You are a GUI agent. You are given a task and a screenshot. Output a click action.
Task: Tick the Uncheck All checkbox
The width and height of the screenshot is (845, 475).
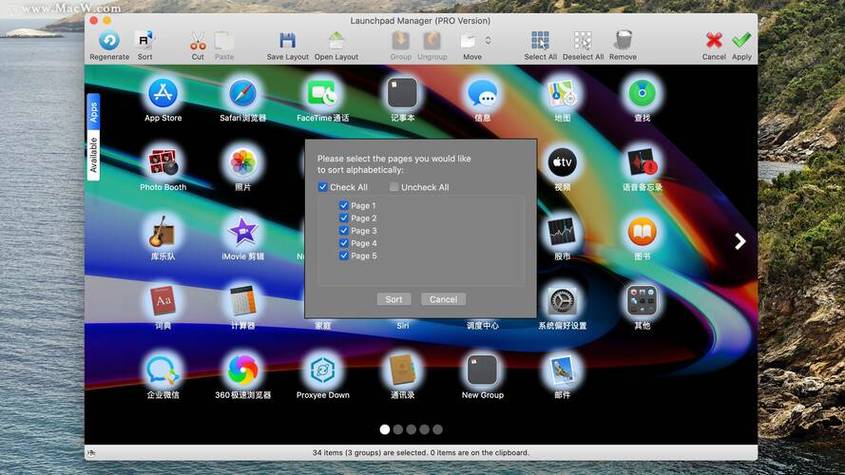tap(394, 187)
